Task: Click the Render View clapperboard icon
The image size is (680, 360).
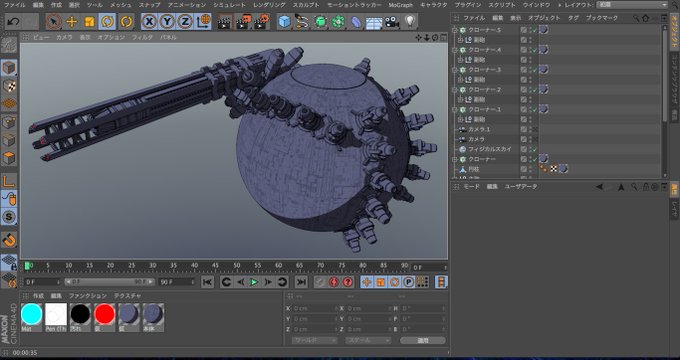Action: [x=225, y=21]
